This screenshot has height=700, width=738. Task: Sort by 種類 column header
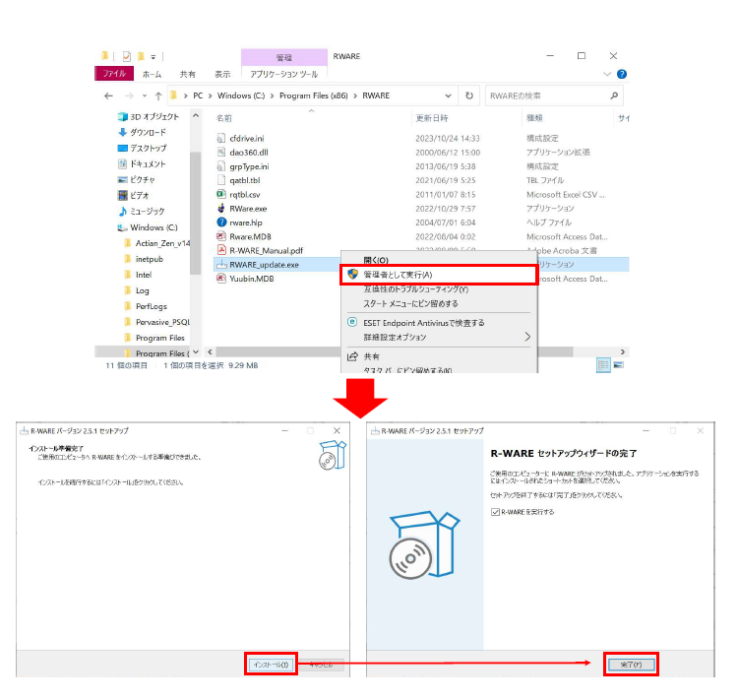pyautogui.click(x=534, y=118)
